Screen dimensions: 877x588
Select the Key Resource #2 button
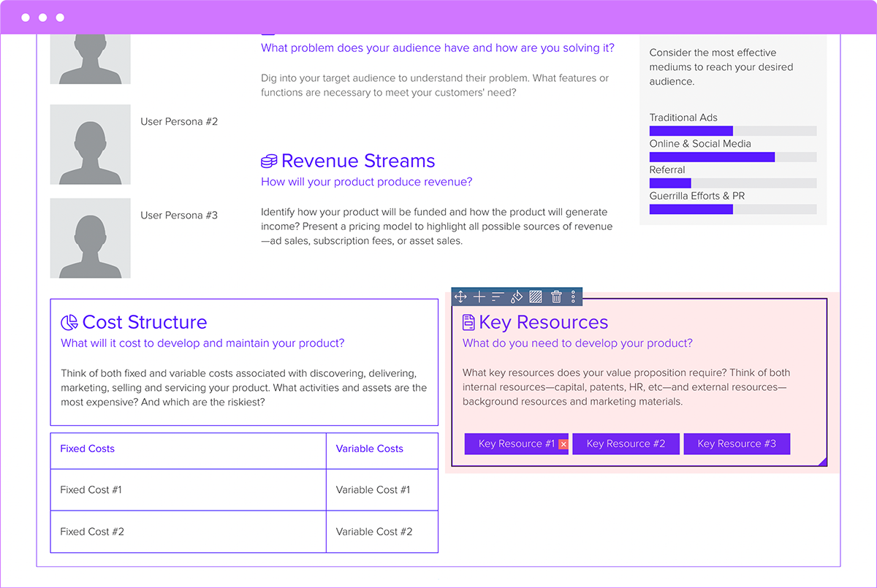pos(626,443)
